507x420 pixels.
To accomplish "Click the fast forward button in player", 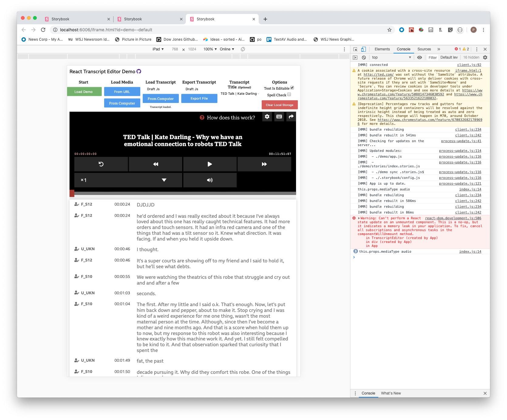I will tap(264, 164).
